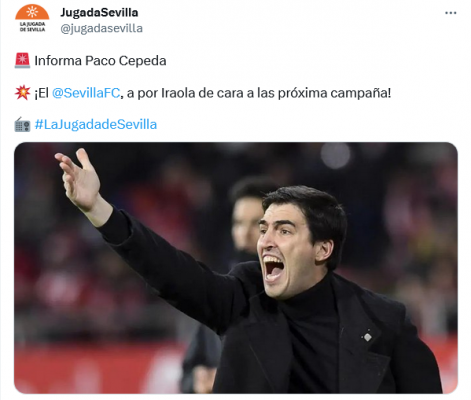Follow the #LaJugadadeSevilla hashtag
This screenshot has height=400, width=471.
96,124
